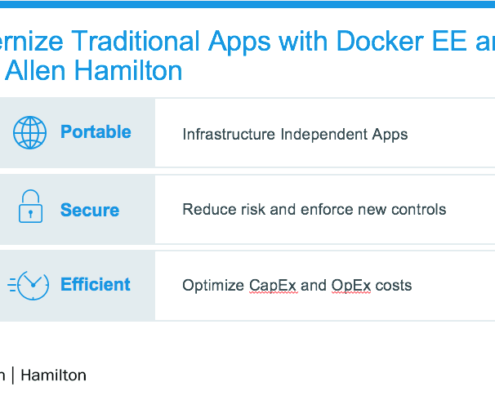
Task: Click Reduce risk and enforce new controls text
Action: [314, 210]
